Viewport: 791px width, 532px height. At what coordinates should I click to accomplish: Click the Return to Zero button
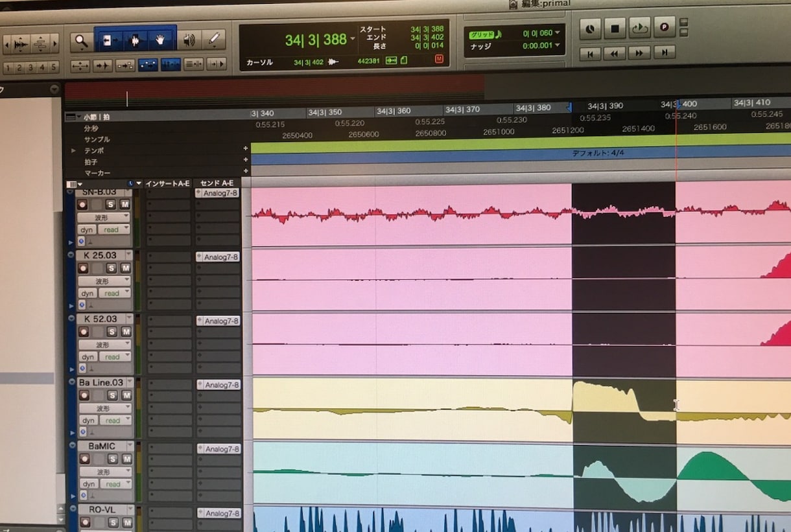pos(590,54)
